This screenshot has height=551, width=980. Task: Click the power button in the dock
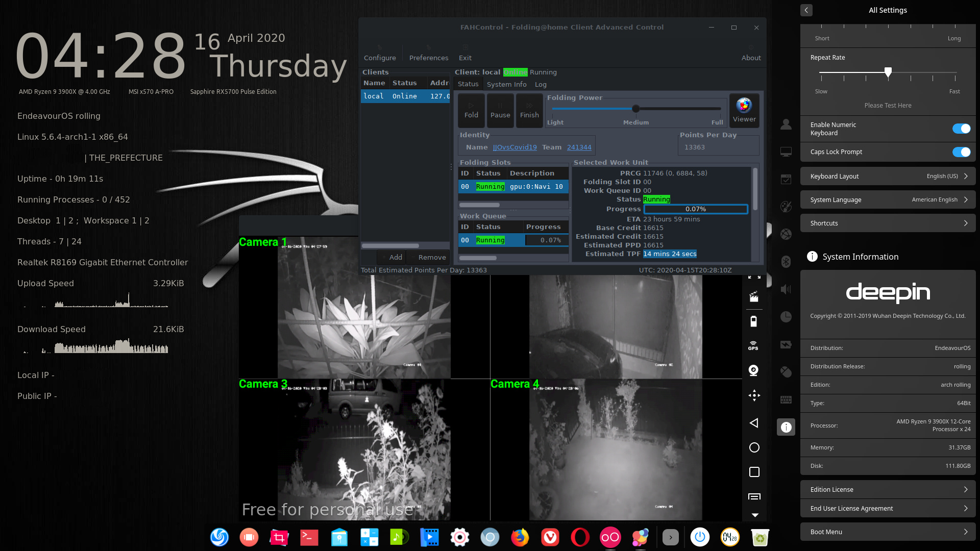(700, 537)
